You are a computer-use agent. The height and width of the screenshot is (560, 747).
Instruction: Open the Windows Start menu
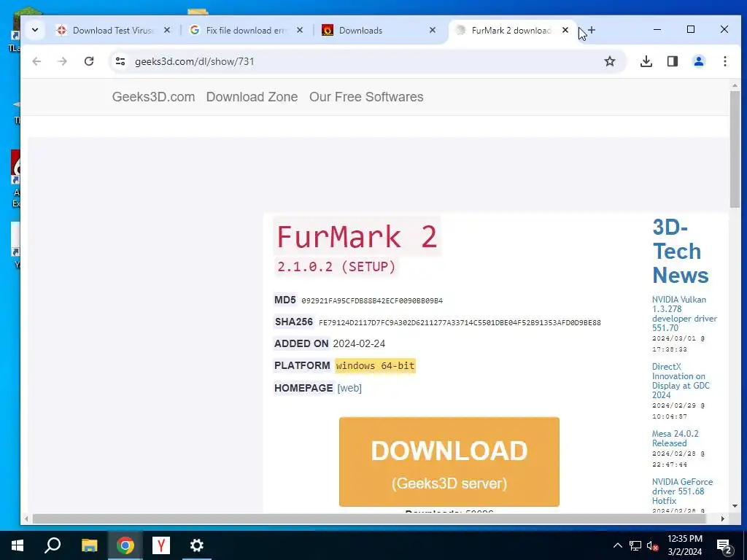(x=18, y=545)
